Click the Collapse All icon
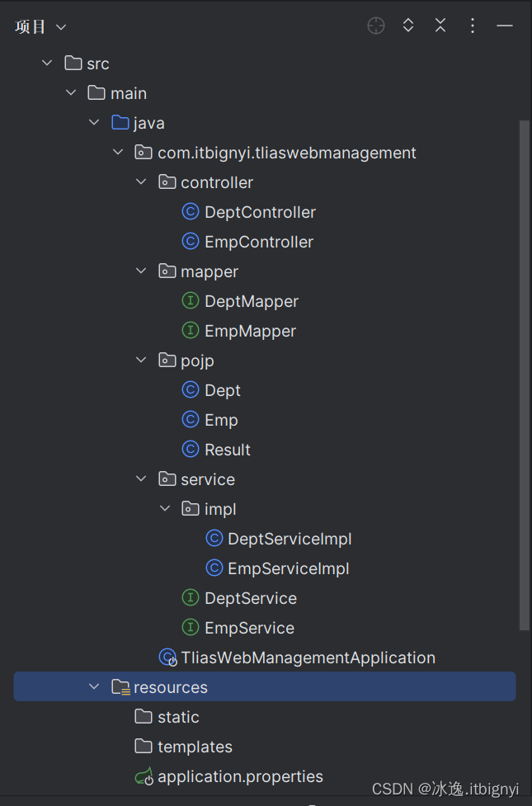 pos(440,26)
